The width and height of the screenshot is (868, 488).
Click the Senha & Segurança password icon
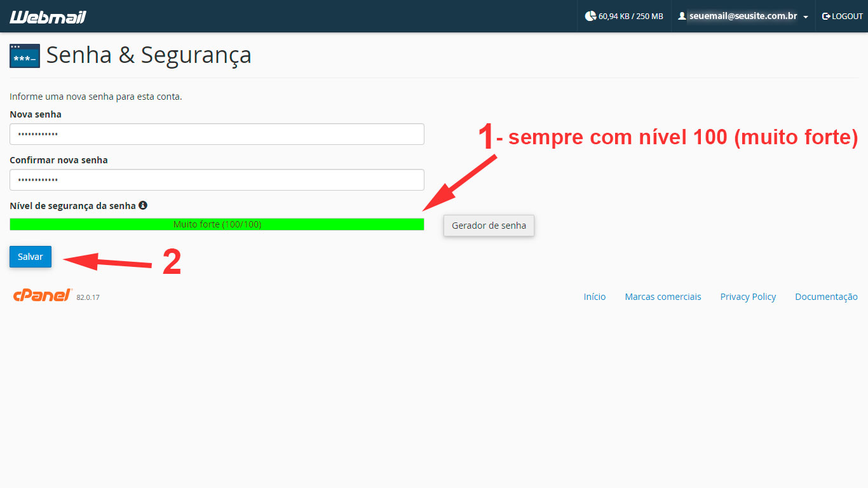click(25, 56)
